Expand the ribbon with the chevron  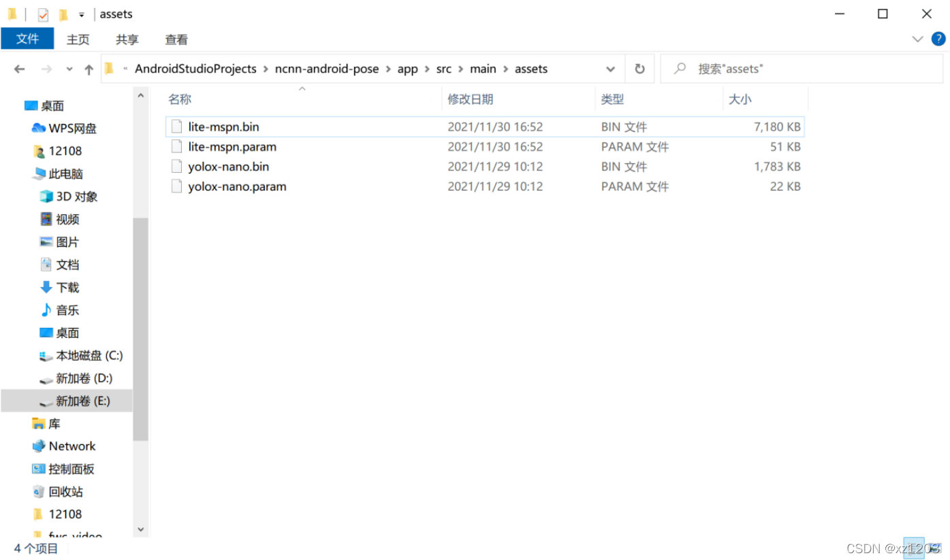coord(917,39)
